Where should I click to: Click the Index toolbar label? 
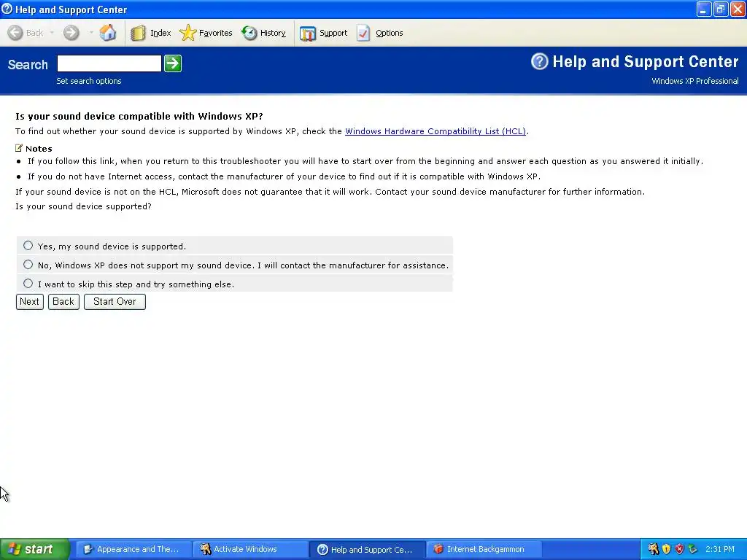click(160, 33)
